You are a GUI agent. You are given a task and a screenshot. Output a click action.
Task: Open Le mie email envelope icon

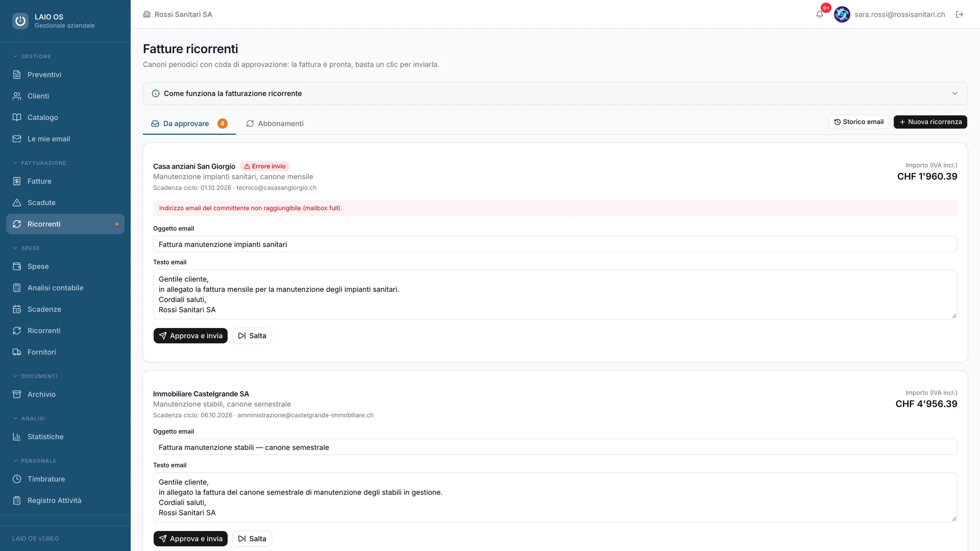(17, 139)
